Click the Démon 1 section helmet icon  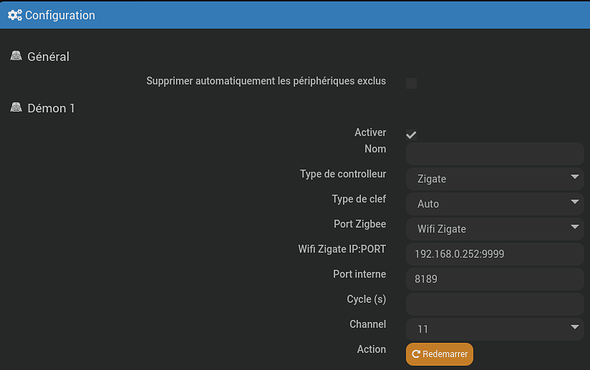16,107
